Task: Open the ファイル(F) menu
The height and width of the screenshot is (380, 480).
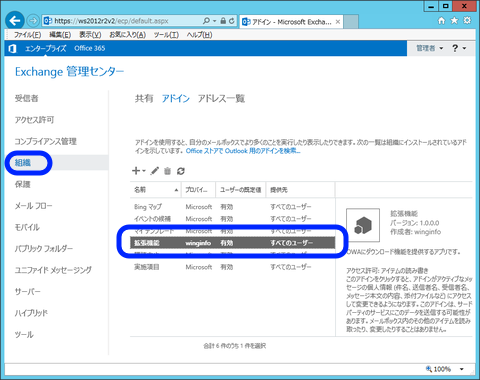Action: (27, 35)
